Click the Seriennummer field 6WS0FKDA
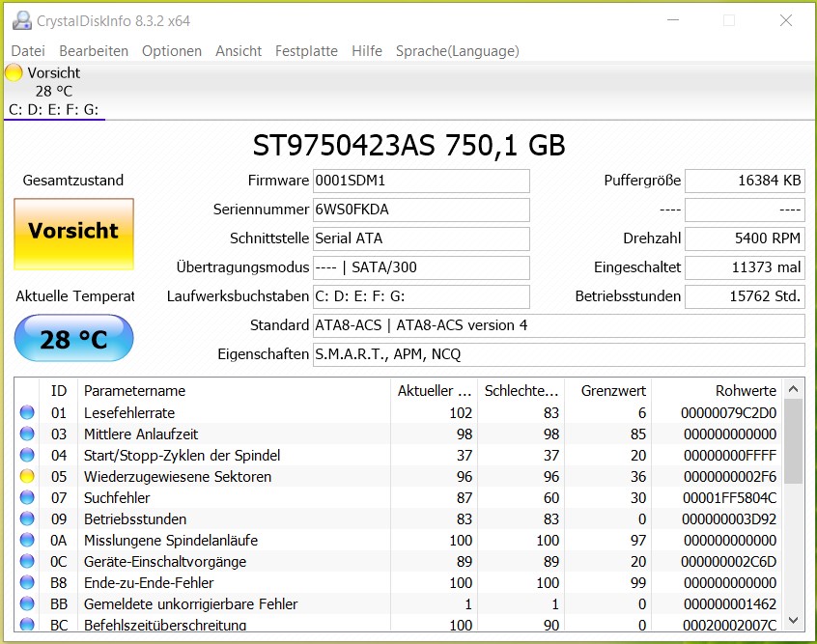Image resolution: width=817 pixels, height=644 pixels. (x=421, y=210)
